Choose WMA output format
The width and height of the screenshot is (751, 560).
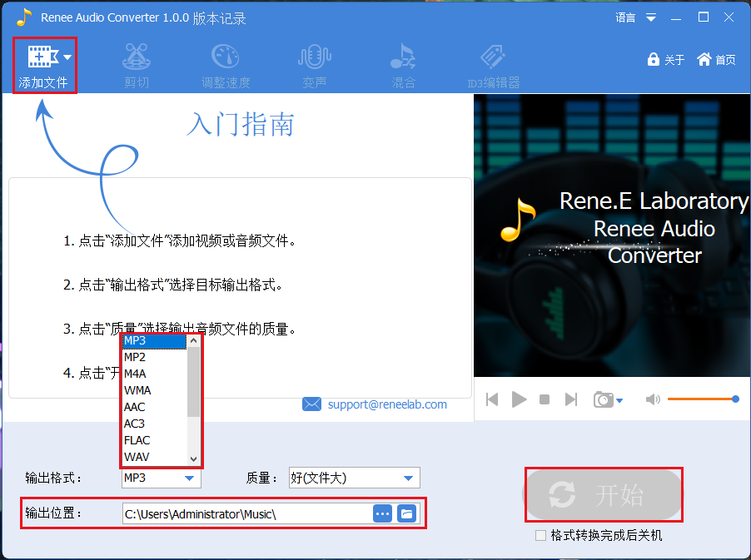(x=154, y=390)
